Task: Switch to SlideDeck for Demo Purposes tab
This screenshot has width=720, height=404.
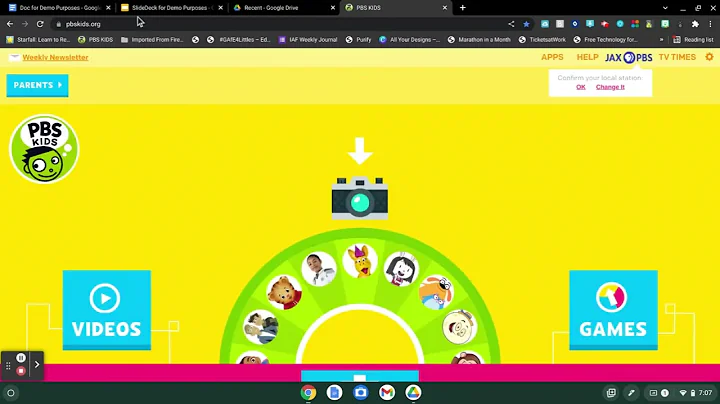Action: click(172, 8)
